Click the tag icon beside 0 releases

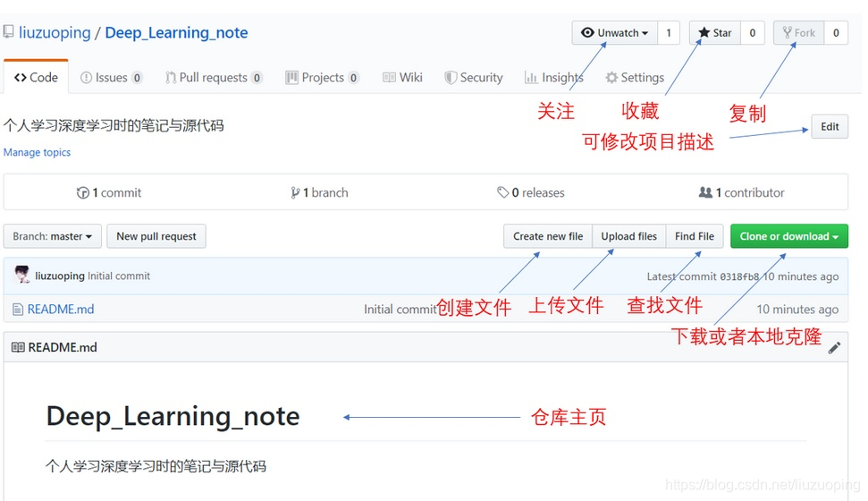502,192
